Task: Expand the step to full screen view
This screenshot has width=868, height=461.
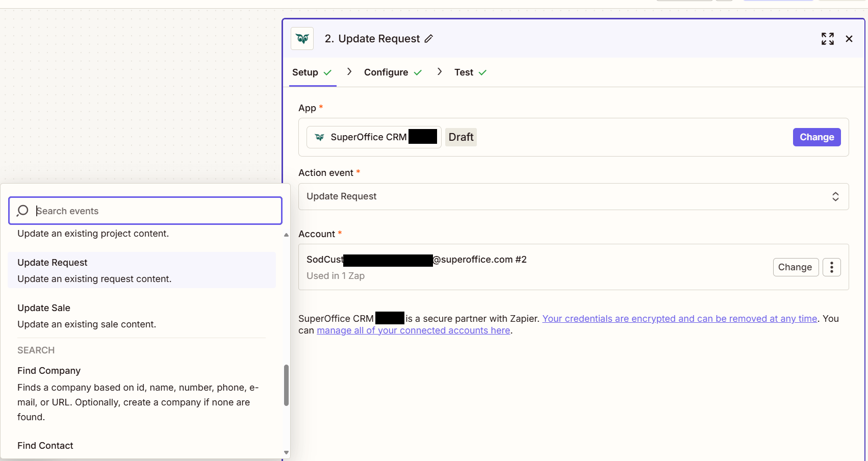Action: click(x=828, y=38)
